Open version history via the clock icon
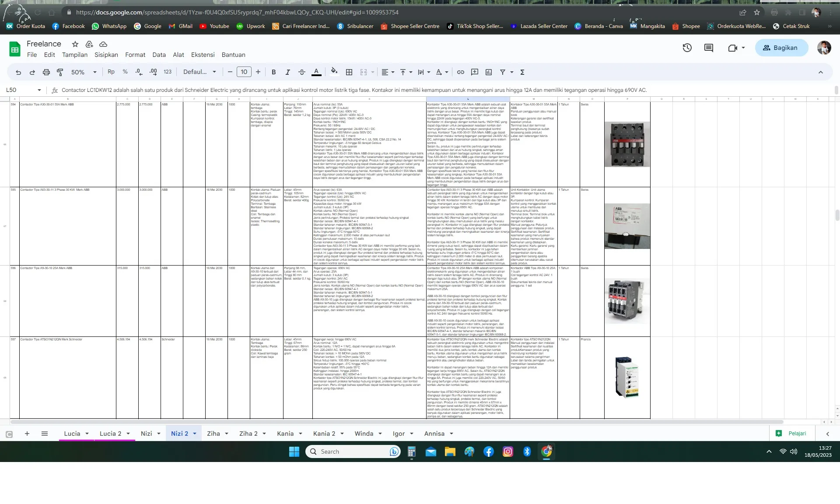The height and width of the screenshot is (504, 840). pos(687,48)
